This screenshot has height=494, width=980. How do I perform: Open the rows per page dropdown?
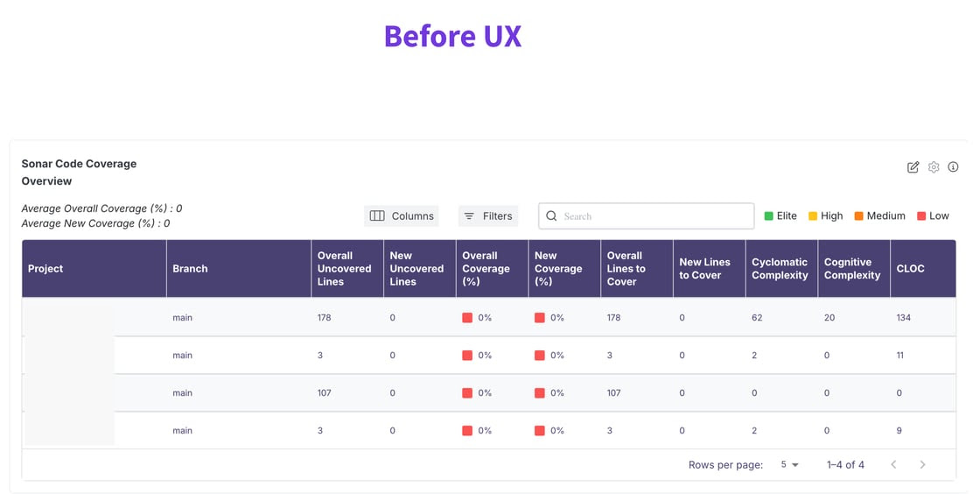pos(789,465)
